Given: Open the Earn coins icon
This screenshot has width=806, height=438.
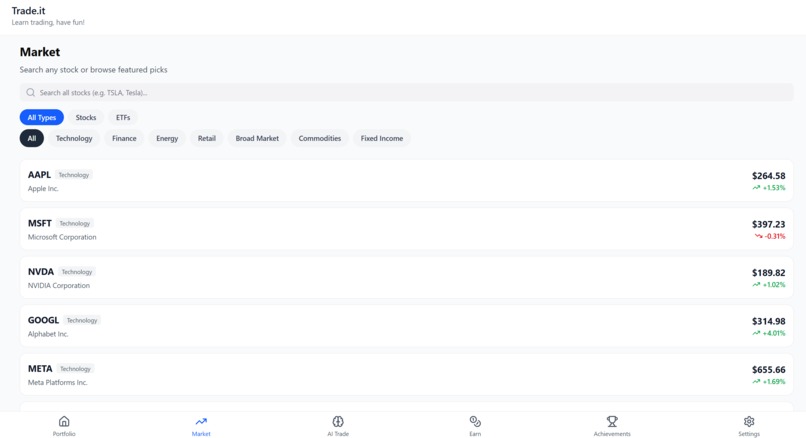Looking at the screenshot, I should point(475,422).
